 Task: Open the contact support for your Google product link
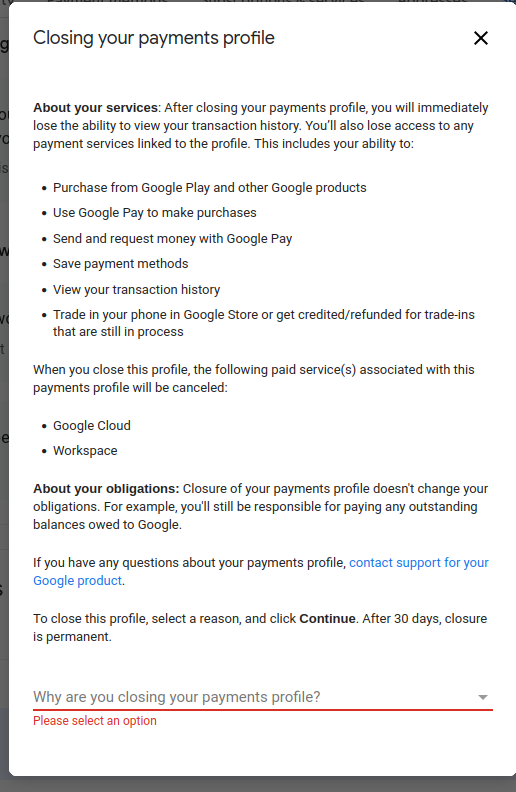[261, 571]
